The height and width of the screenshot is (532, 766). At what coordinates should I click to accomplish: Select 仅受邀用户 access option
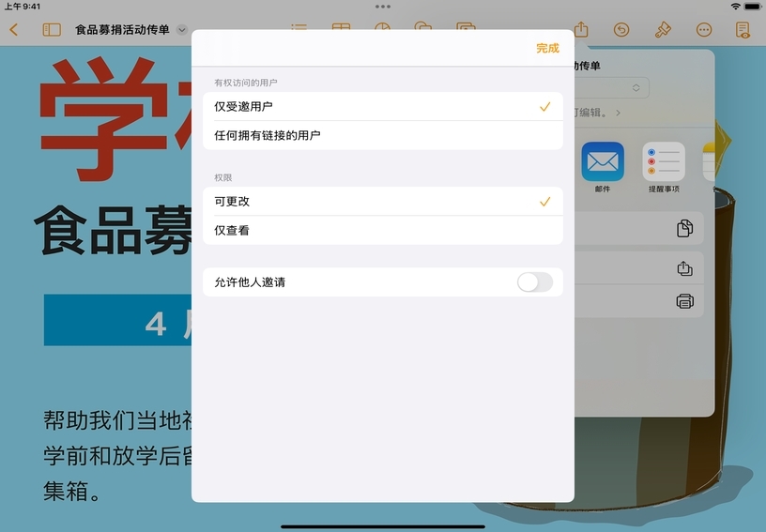(382, 107)
